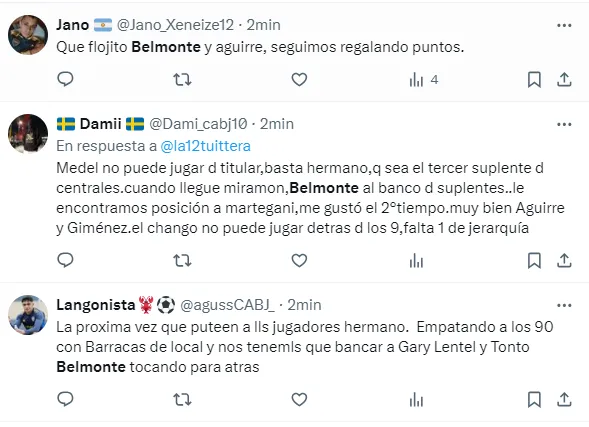
Task: Open more options on Jano's tweet
Action: click(x=564, y=26)
